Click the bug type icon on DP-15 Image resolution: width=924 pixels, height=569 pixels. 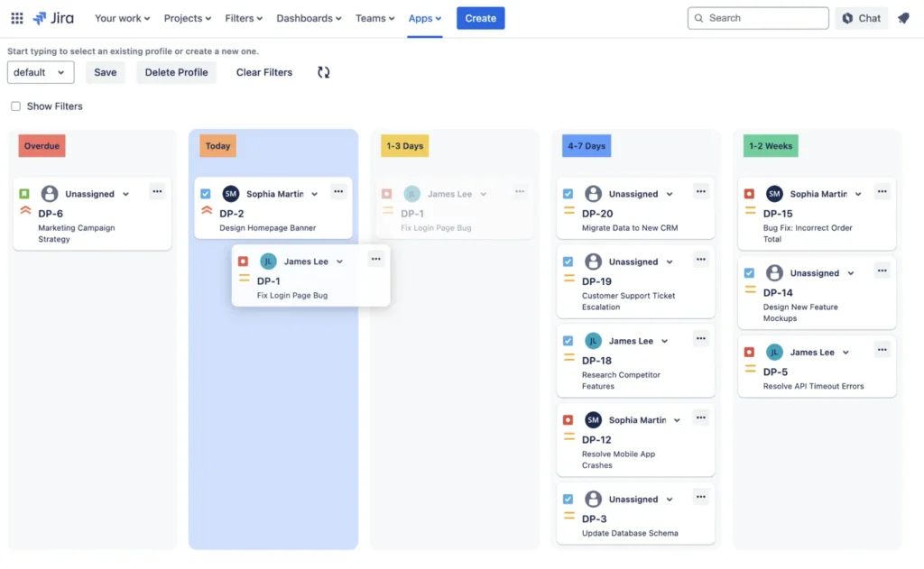pyautogui.click(x=749, y=194)
